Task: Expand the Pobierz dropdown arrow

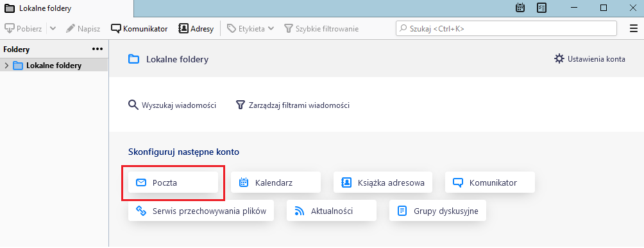Action: pyautogui.click(x=53, y=29)
